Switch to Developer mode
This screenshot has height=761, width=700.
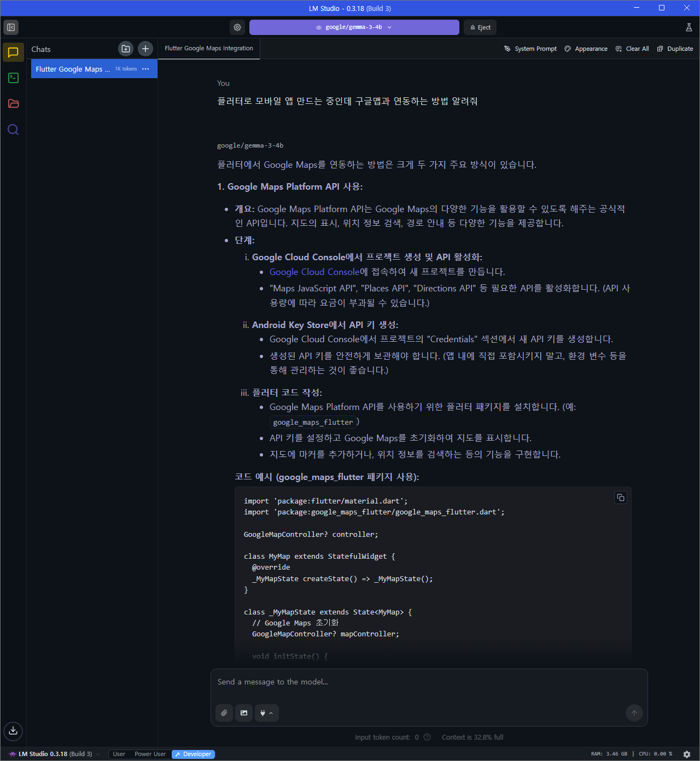tap(193, 754)
